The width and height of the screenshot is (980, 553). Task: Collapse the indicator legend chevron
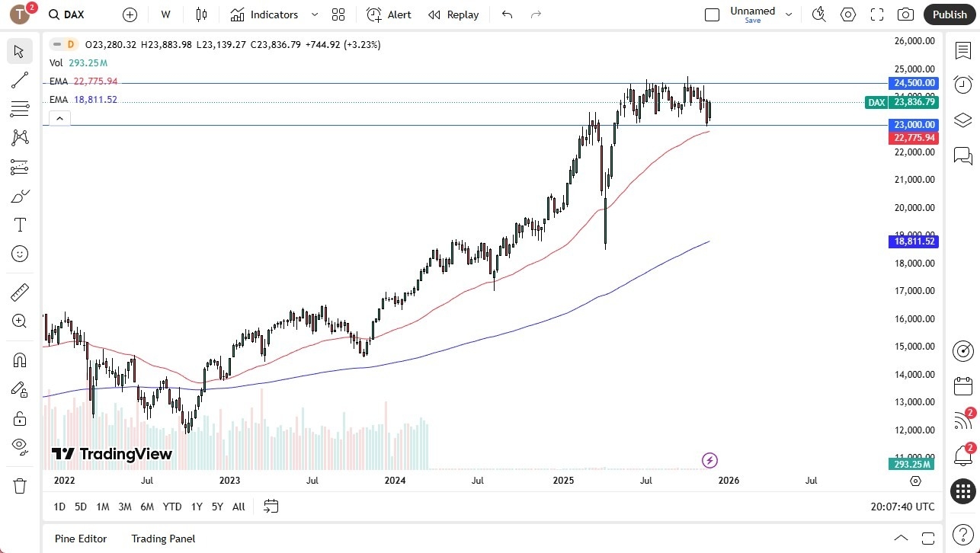pyautogui.click(x=59, y=118)
